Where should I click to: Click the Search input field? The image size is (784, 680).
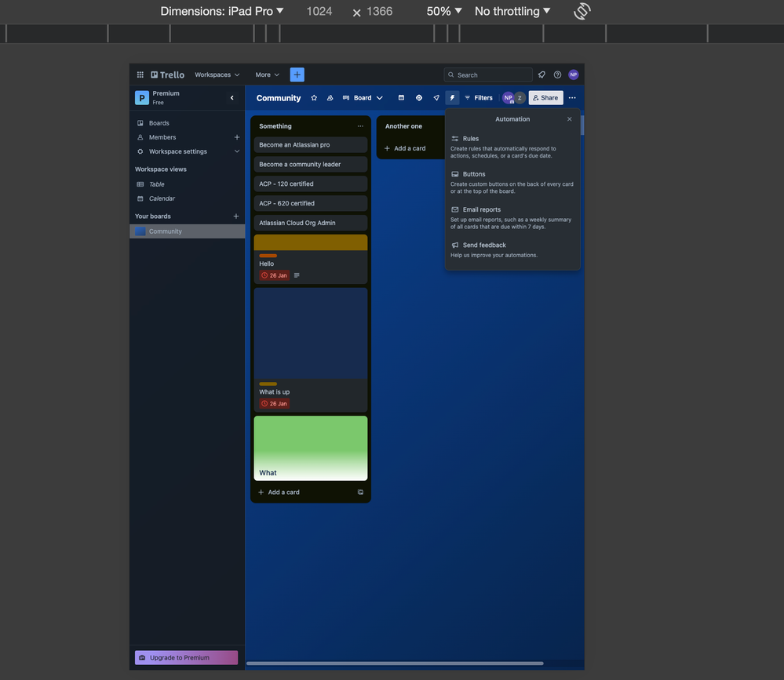tap(487, 75)
